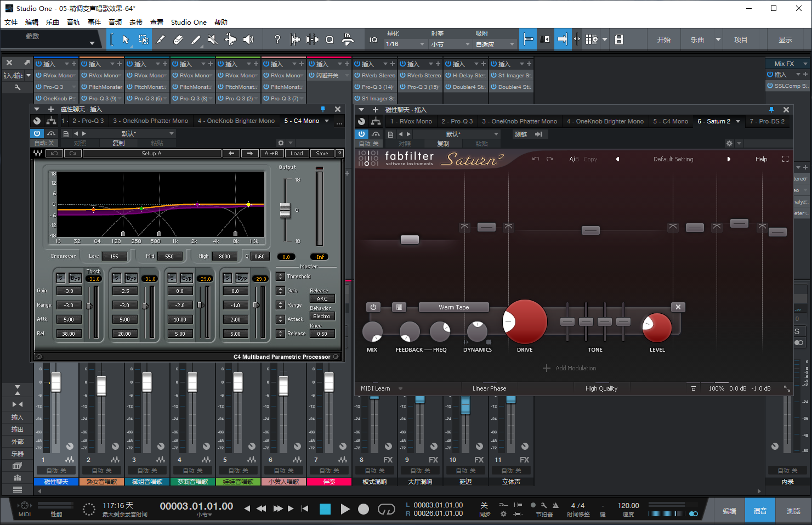Screen dimensions: 812x525
Task: Open the quantize 1/16 dropdown
Action: point(406,44)
